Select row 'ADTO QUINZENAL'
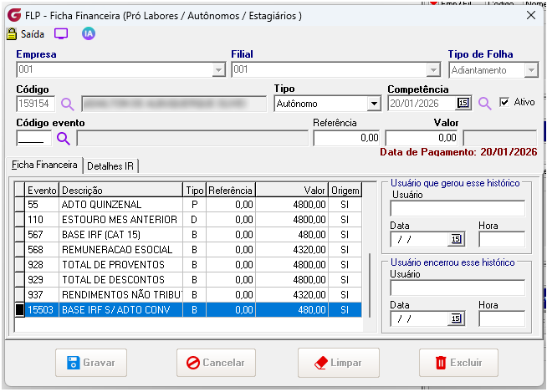The height and width of the screenshot is (392, 547). [188, 205]
